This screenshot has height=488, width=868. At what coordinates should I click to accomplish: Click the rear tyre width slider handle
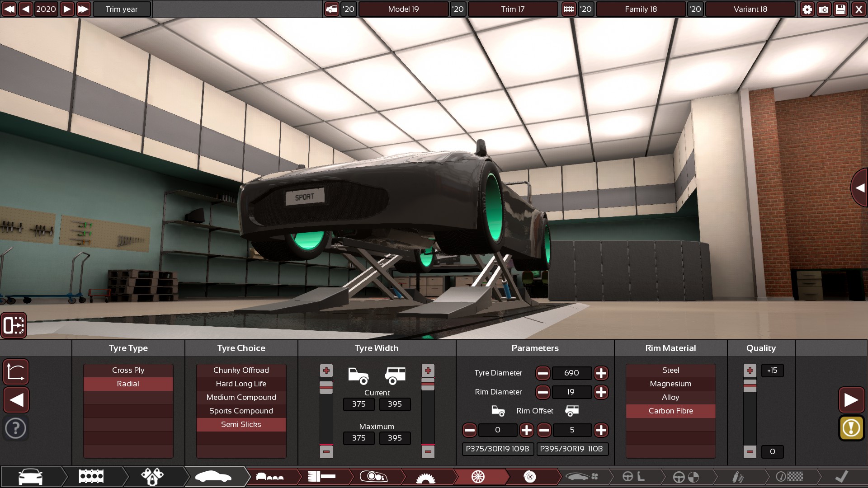point(428,384)
